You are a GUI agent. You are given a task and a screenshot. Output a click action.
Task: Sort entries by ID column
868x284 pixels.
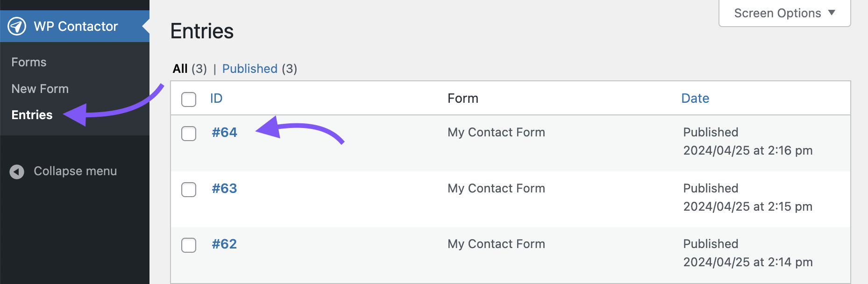click(216, 98)
